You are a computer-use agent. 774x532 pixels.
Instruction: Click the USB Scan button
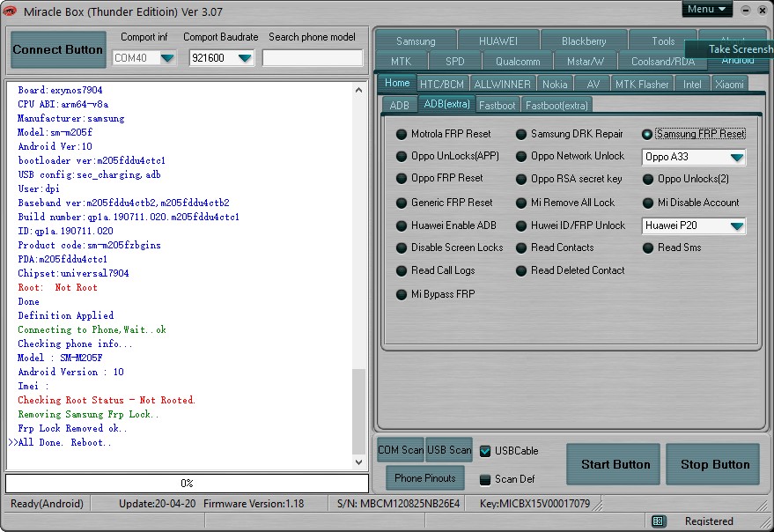point(449,450)
